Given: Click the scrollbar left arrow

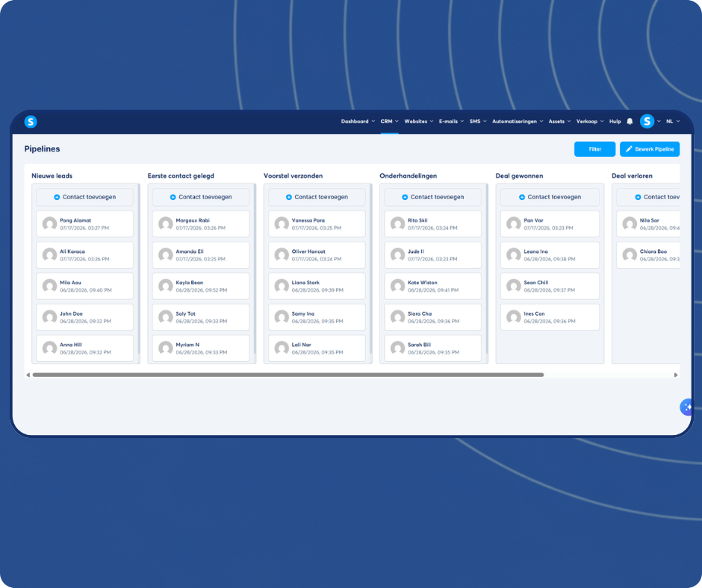Looking at the screenshot, I should pyautogui.click(x=28, y=375).
